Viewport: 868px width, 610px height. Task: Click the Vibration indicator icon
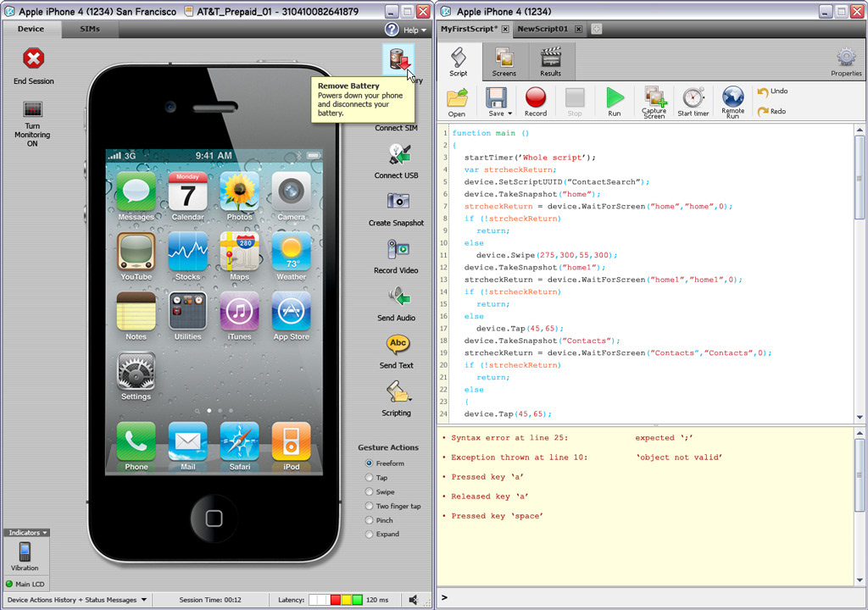point(25,552)
